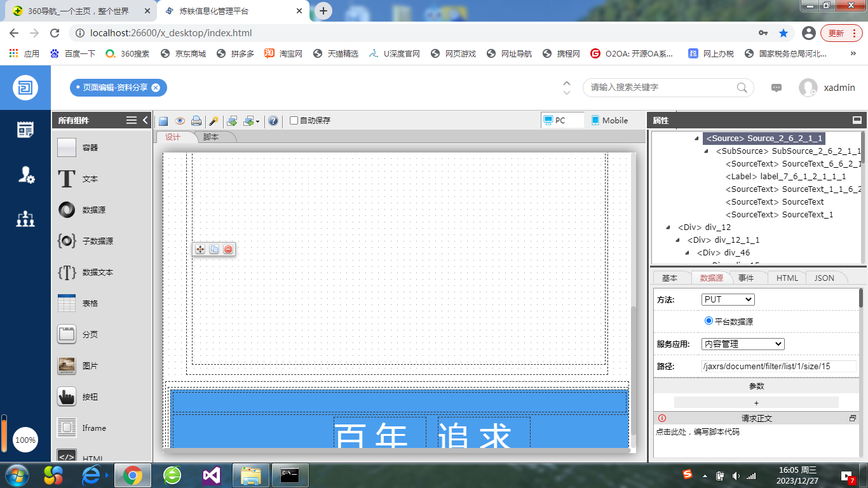Open the 事件 events tab
Screen dimensions: 868x488
(x=746, y=278)
